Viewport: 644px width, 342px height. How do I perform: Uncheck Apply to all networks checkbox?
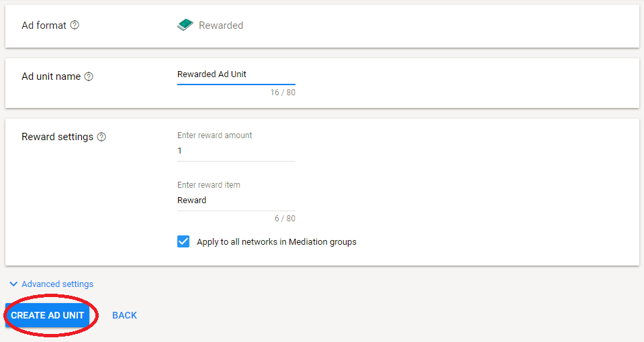(183, 241)
